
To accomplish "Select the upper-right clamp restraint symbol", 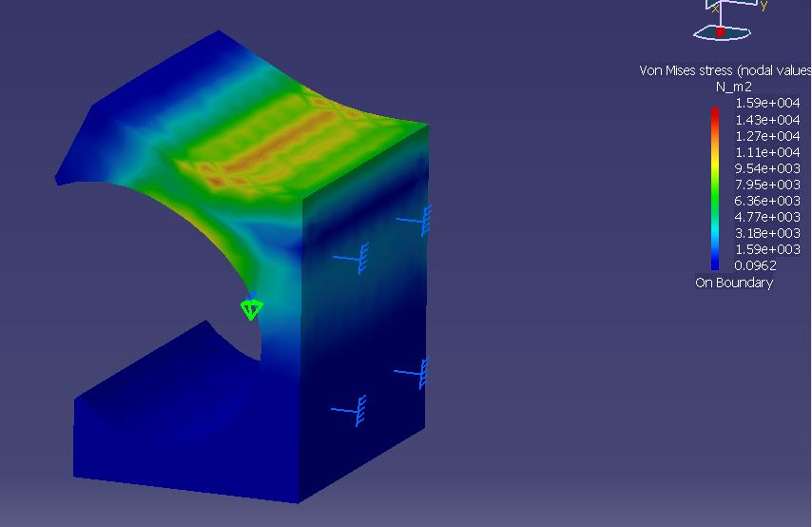I will tap(416, 221).
